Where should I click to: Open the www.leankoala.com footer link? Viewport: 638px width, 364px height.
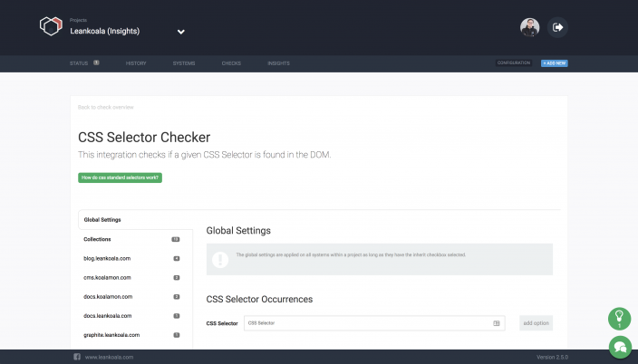109,357
